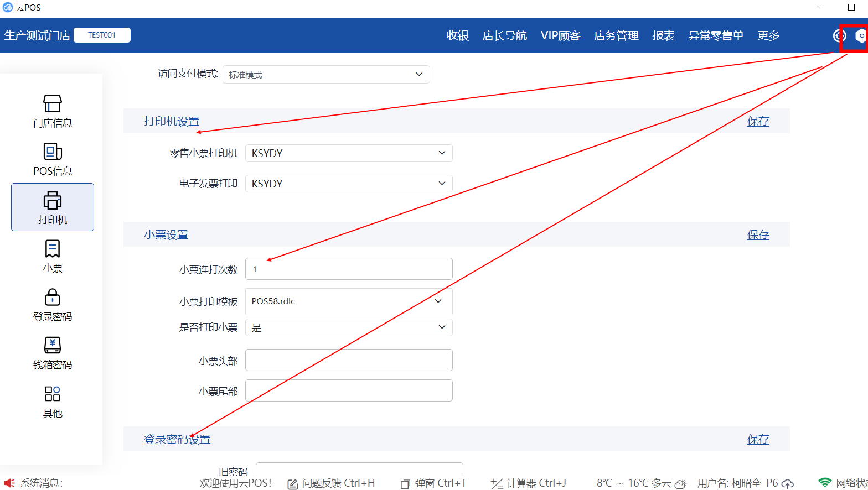Expand the 是否打印小票 dropdown

click(349, 327)
